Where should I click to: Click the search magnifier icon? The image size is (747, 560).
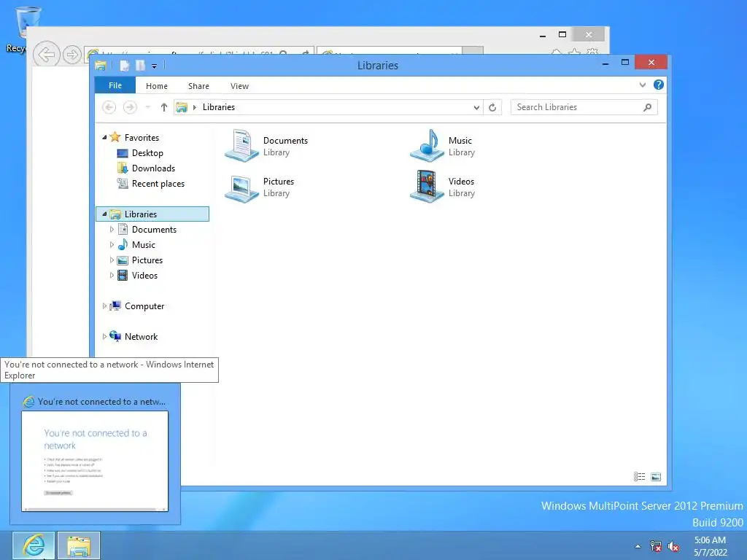(647, 107)
